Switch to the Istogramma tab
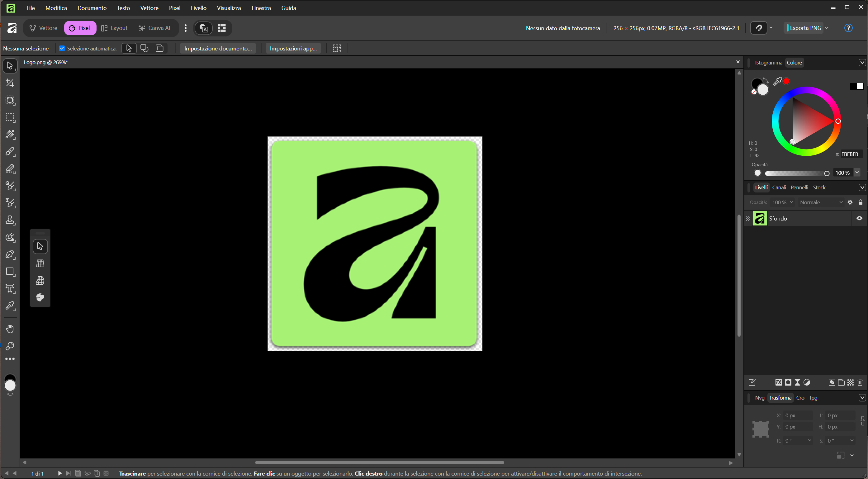This screenshot has width=868, height=479. pyautogui.click(x=768, y=63)
